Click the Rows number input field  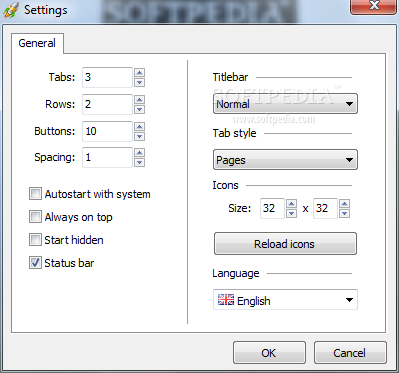(107, 104)
